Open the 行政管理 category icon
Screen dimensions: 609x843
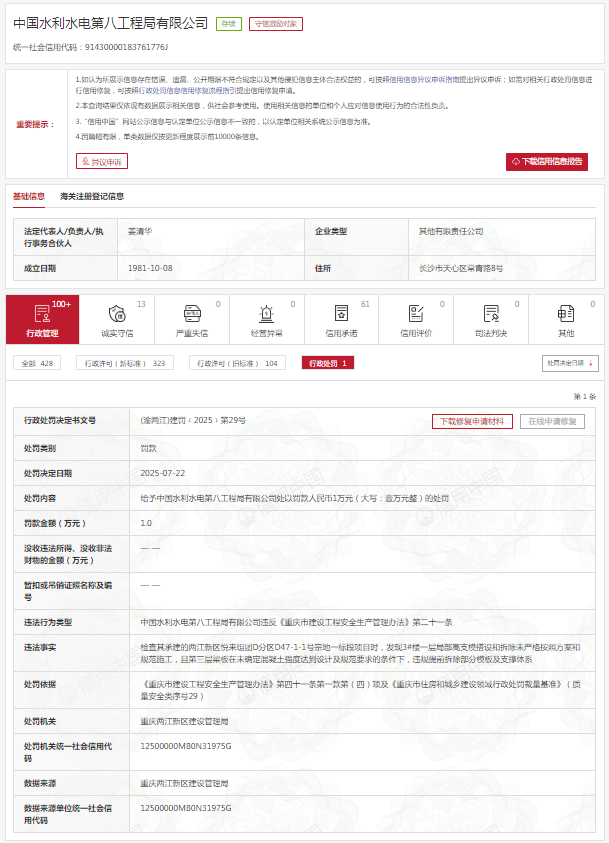(42, 313)
